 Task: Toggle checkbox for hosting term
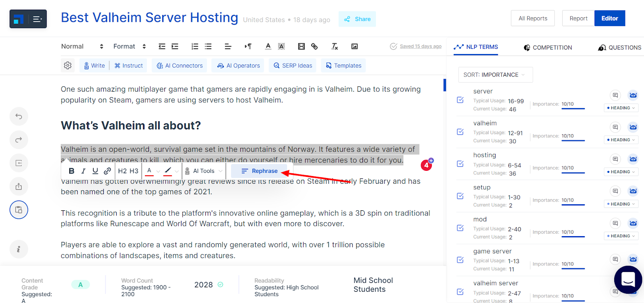point(460,164)
